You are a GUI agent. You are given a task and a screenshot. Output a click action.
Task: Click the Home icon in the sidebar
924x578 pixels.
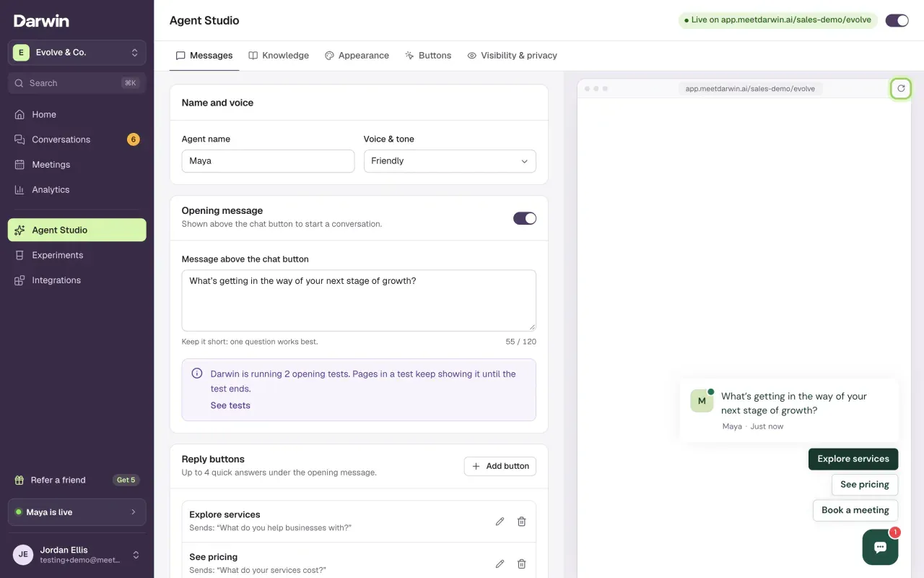[19, 114]
